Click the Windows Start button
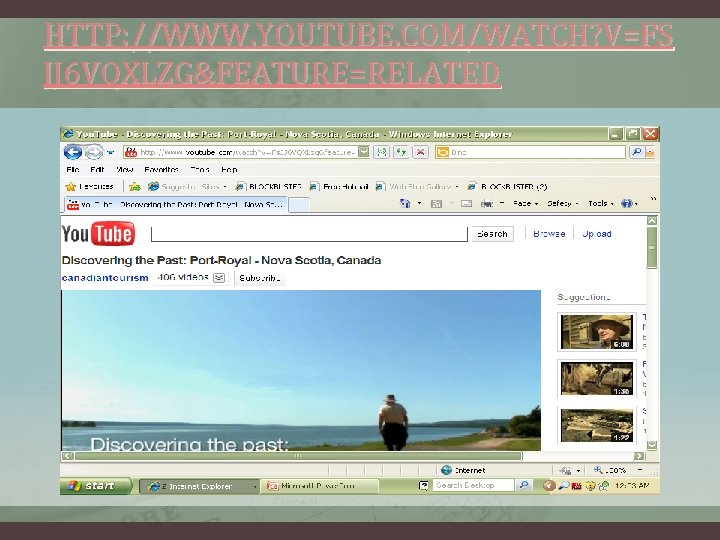720x540 pixels. coord(96,486)
